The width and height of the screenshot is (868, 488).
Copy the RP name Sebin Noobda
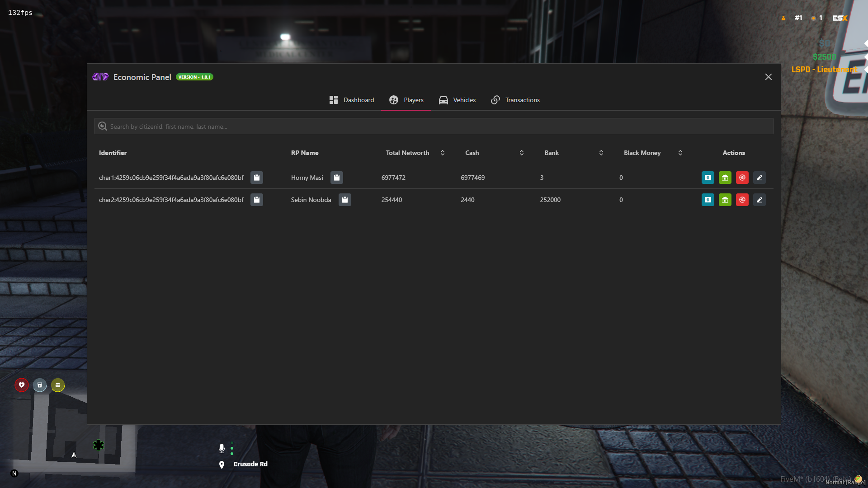coord(345,200)
